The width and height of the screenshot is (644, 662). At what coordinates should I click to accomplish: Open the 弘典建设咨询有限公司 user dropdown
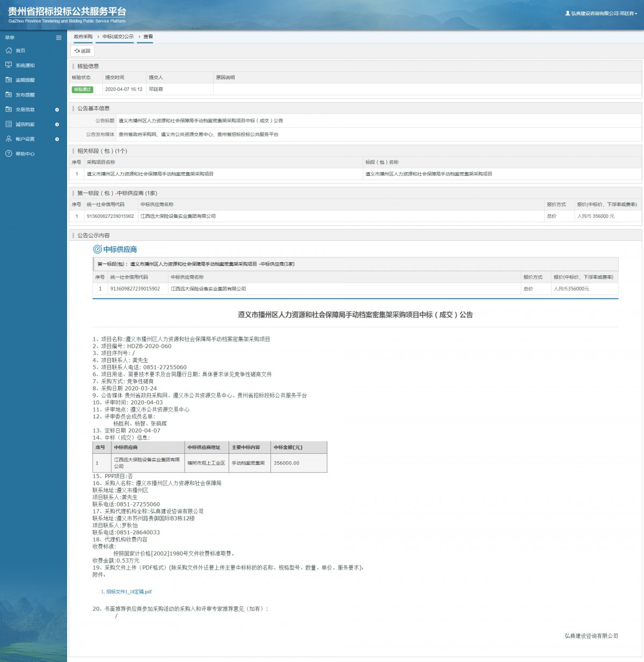pos(601,13)
